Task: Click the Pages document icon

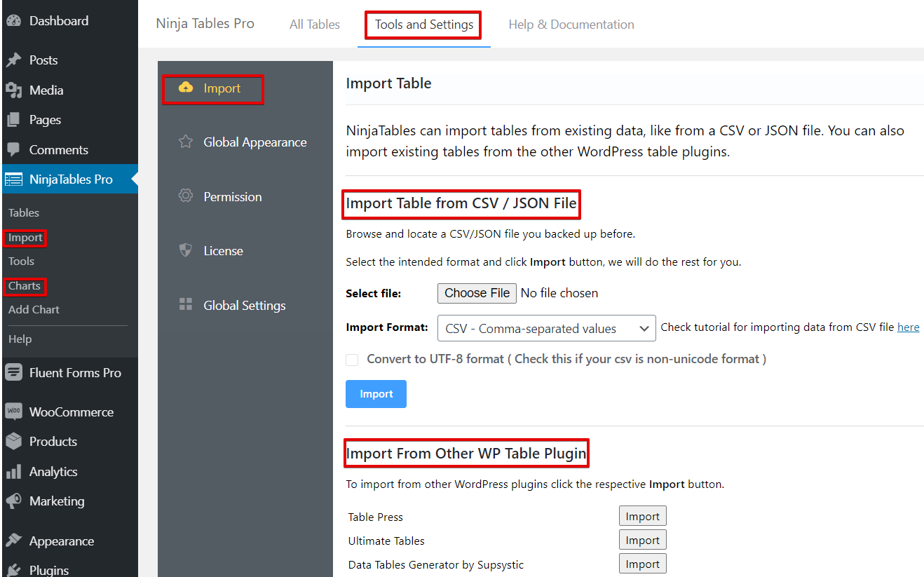Action: pos(13,120)
